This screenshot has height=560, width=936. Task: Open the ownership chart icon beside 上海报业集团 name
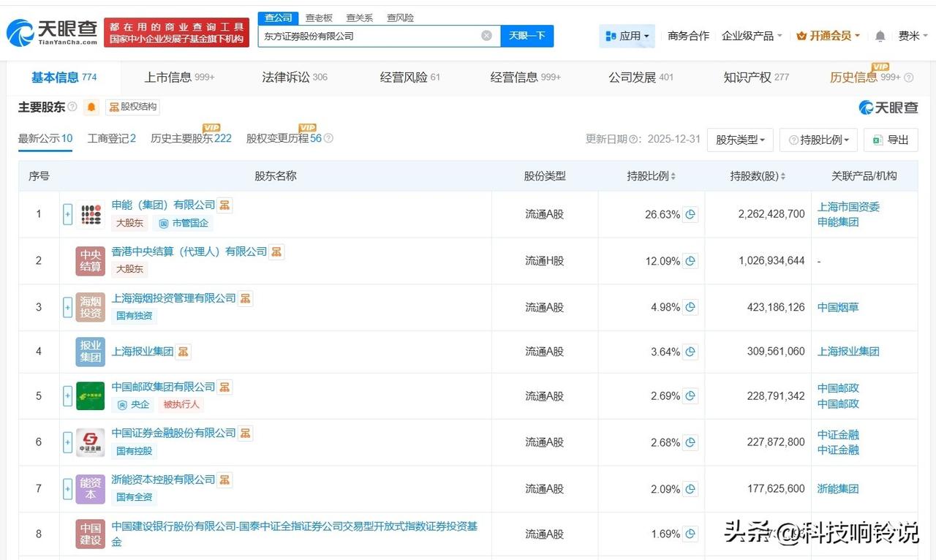[183, 352]
